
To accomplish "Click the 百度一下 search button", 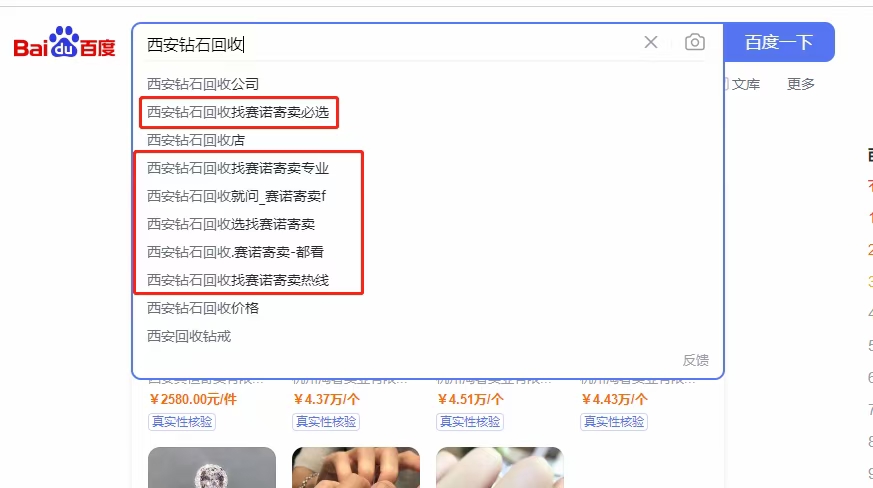I will coord(778,42).
